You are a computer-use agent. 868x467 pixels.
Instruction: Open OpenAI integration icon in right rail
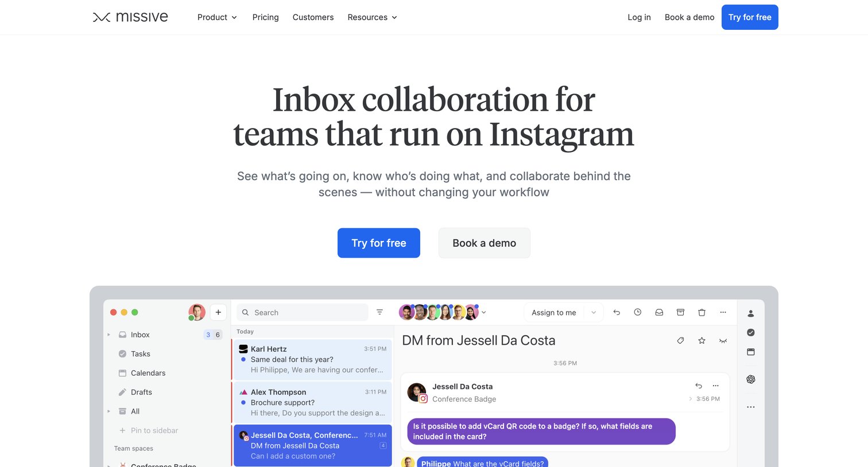pyautogui.click(x=750, y=379)
